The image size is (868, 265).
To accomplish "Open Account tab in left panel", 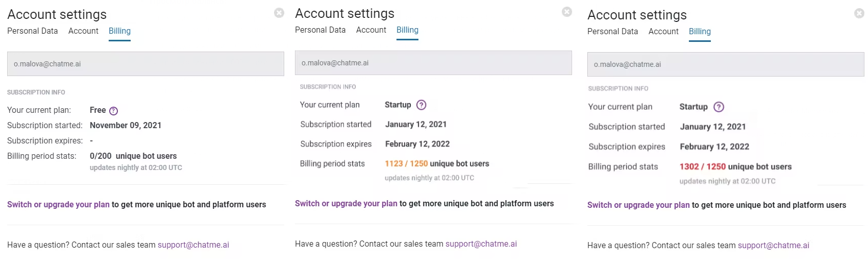I will point(83,31).
